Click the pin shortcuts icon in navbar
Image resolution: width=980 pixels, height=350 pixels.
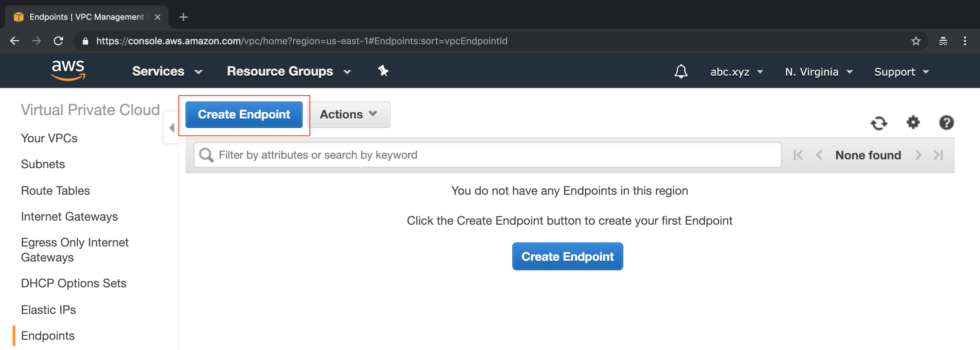tap(383, 71)
